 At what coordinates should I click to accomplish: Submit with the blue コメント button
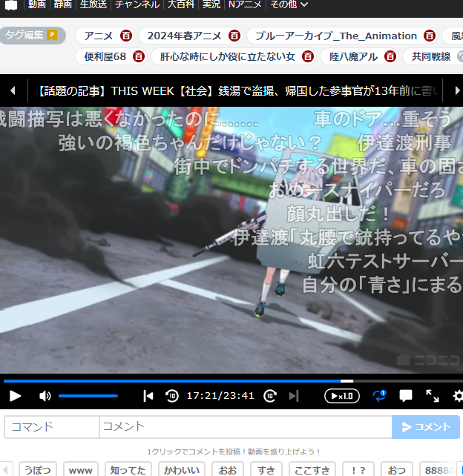(x=426, y=427)
